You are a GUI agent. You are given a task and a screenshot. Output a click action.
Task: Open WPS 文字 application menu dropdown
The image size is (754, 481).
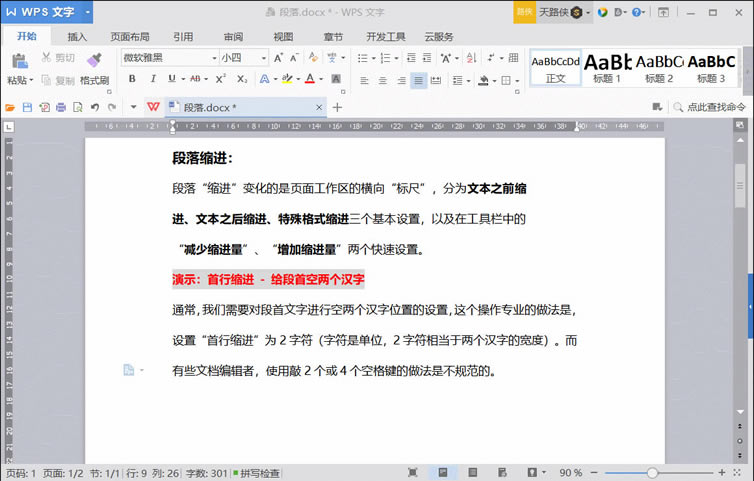tap(88, 12)
